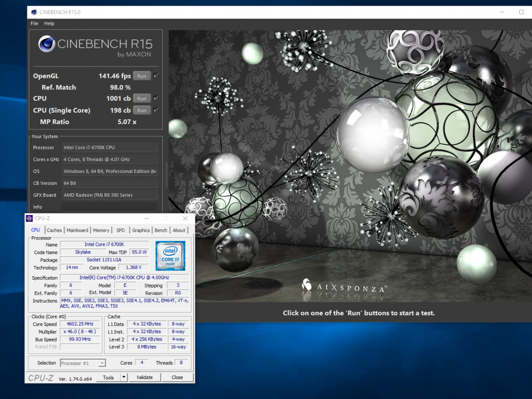Viewport: 532px width, 399px height.
Task: Click the Package value Socket 1151 LGA
Action: [x=104, y=260]
